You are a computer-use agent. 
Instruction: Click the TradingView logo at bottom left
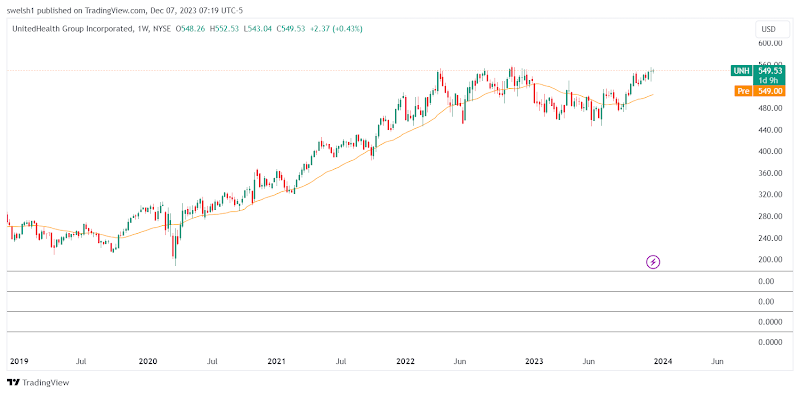pos(38,382)
